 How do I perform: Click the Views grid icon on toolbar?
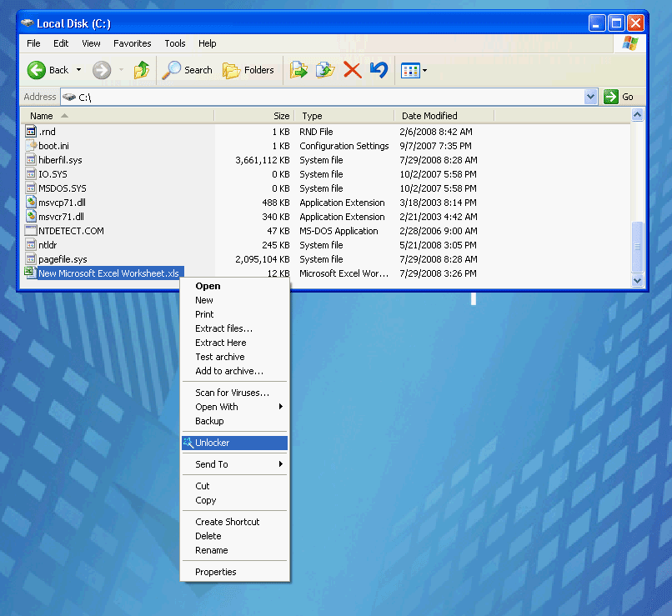pyautogui.click(x=409, y=70)
